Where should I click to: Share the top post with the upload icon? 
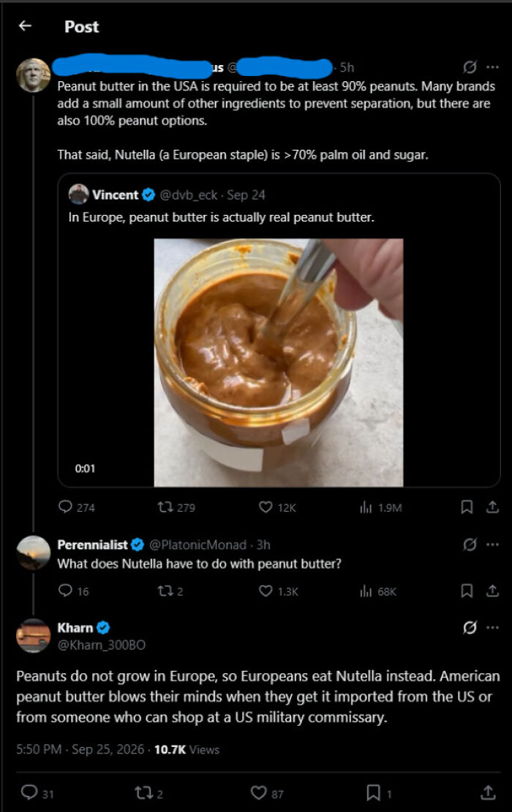[x=492, y=506]
